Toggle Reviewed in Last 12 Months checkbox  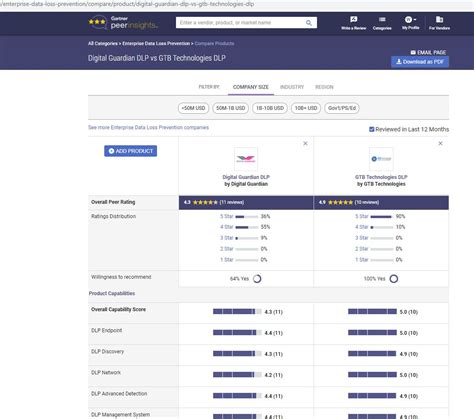372,129
